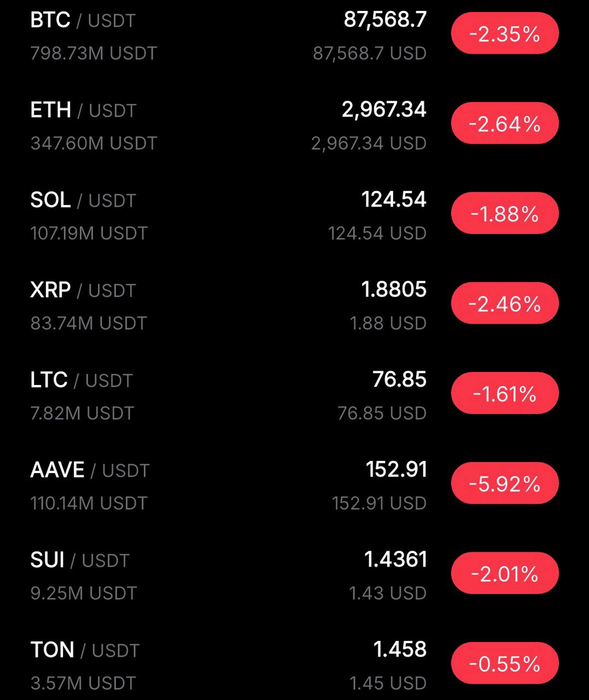The width and height of the screenshot is (589, 700).
Task: Click TON's -0.55% change badge
Action: click(504, 663)
